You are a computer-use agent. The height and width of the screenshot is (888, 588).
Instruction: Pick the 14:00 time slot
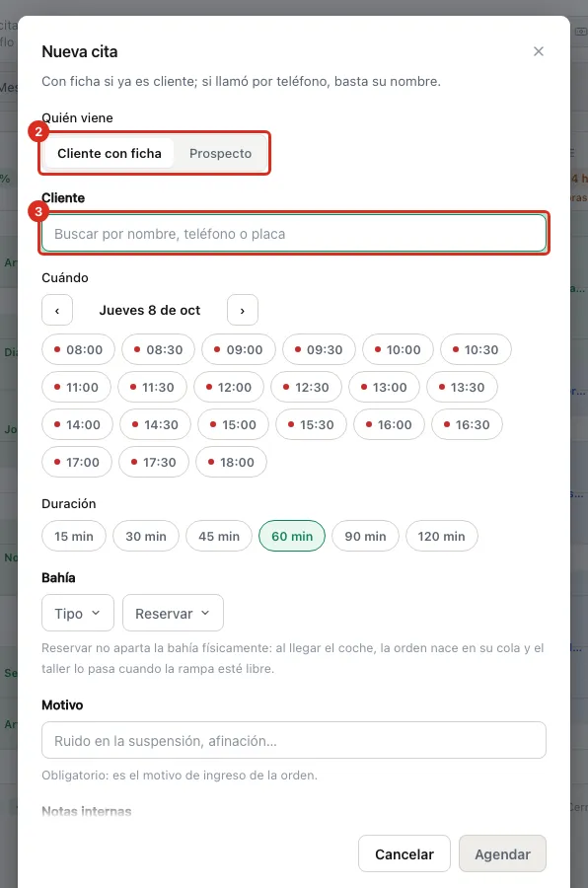click(x=78, y=424)
